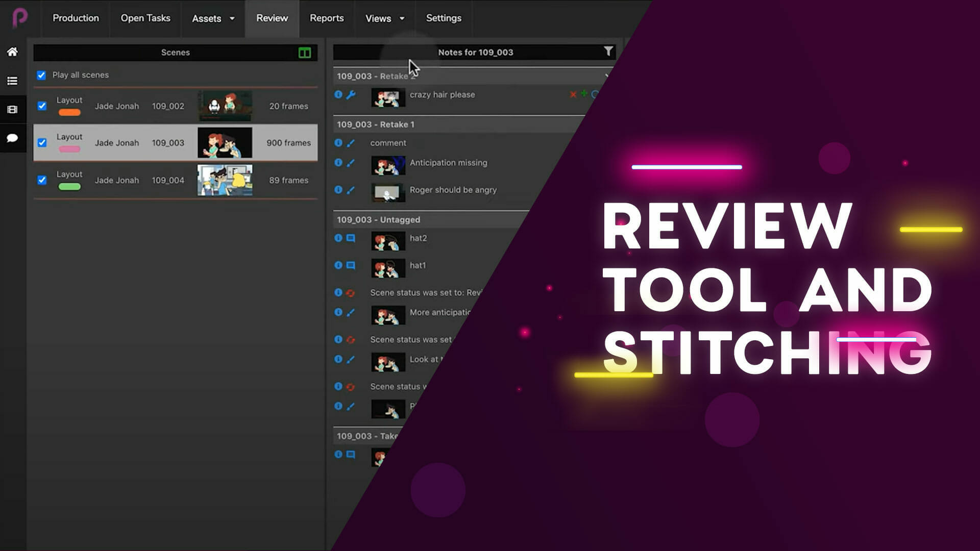
Task: Click wrench icon beside 'crazy hair please'
Action: [351, 94]
